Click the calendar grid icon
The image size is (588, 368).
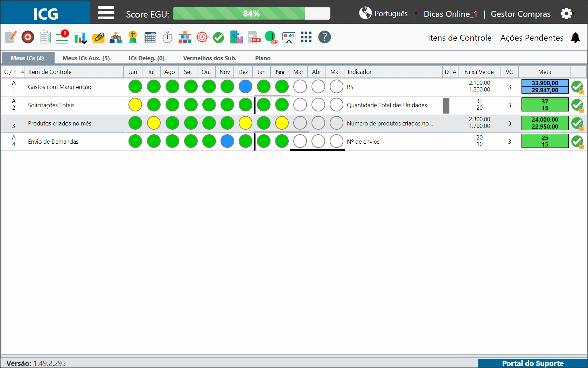pos(150,37)
